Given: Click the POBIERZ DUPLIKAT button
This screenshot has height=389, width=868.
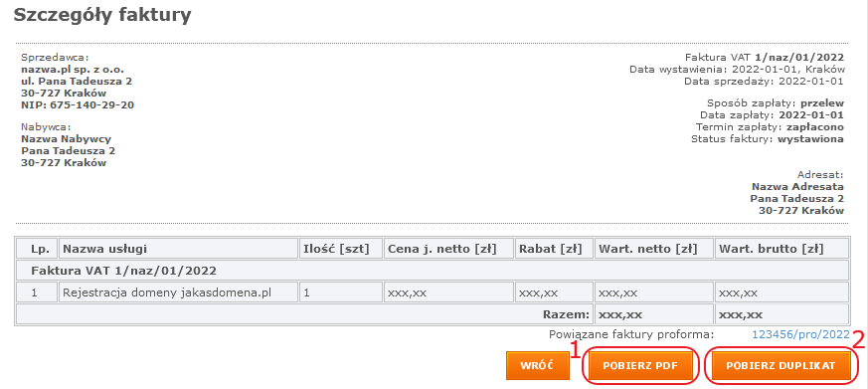Looking at the screenshot, I should point(780,366).
